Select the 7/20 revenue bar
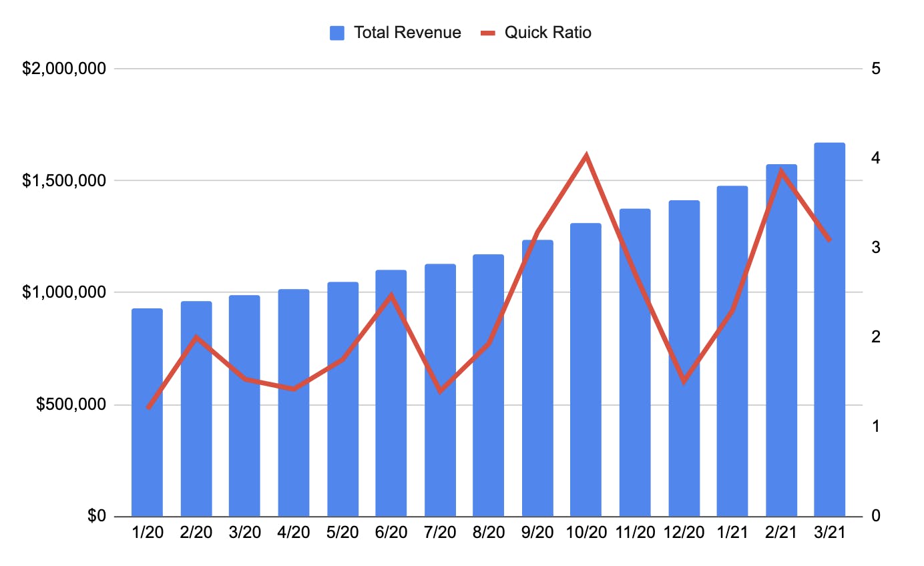The height and width of the screenshot is (566, 924). (440, 390)
